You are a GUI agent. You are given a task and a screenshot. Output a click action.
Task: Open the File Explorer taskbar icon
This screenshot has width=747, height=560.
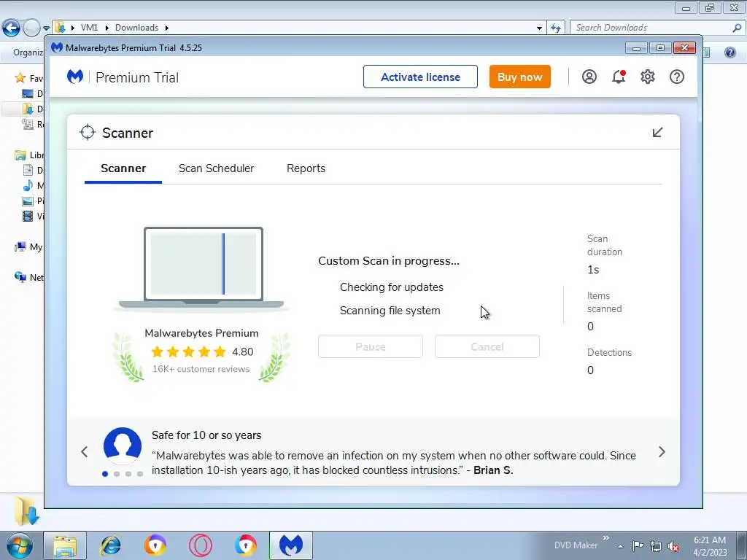pyautogui.click(x=65, y=545)
